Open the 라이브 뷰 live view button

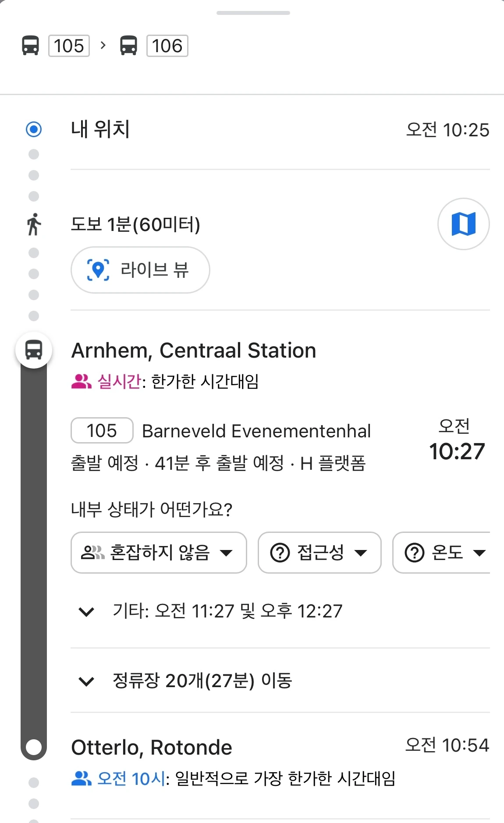pyautogui.click(x=140, y=270)
